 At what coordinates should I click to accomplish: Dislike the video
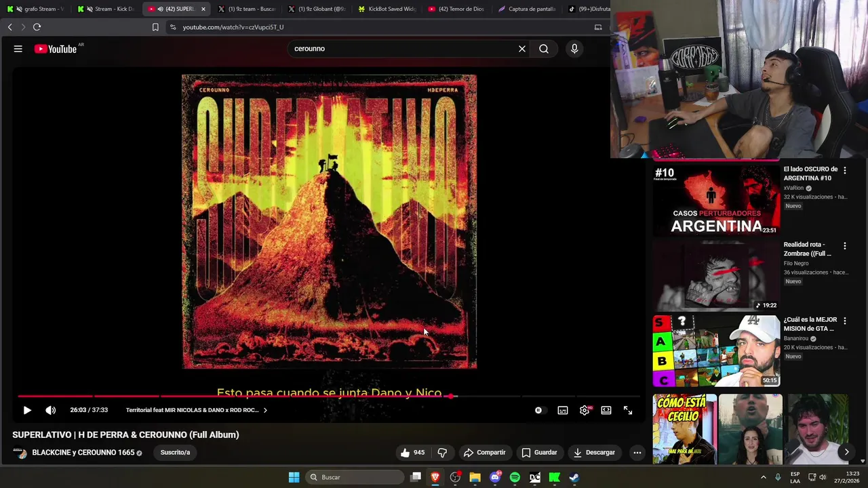pyautogui.click(x=442, y=452)
